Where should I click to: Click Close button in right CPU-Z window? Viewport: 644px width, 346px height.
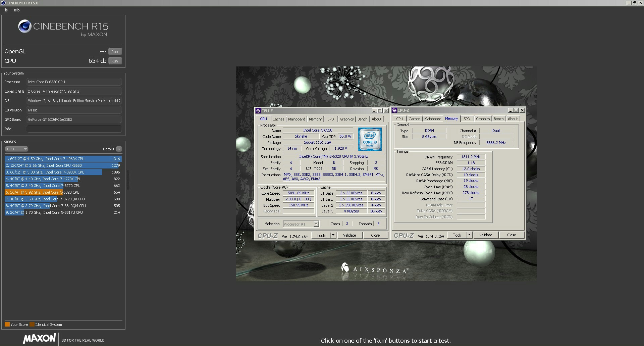tap(512, 235)
